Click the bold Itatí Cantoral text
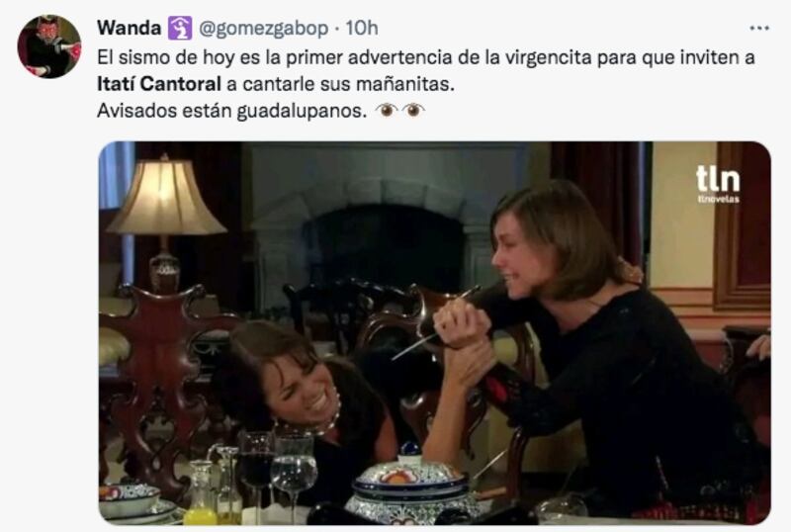Screen dimensions: 791x532 click(159, 84)
